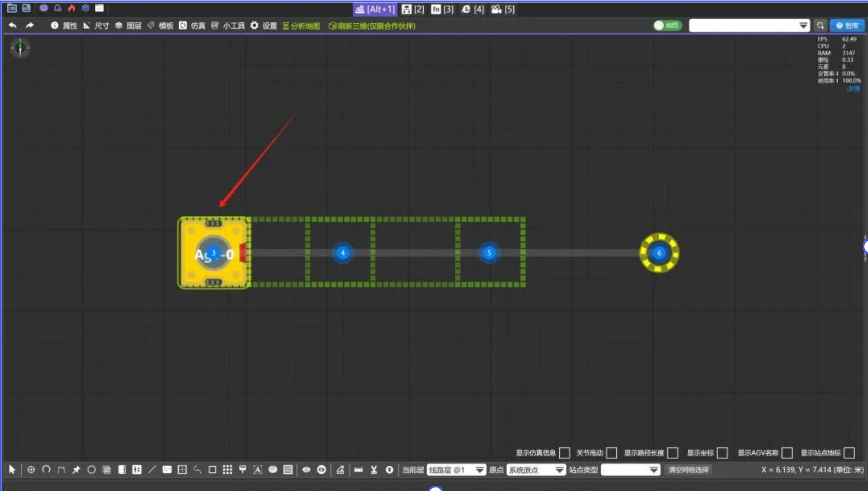The width and height of the screenshot is (868, 491).
Task: Open the 原点 系统原点 dropdown
Action: [x=536, y=470]
